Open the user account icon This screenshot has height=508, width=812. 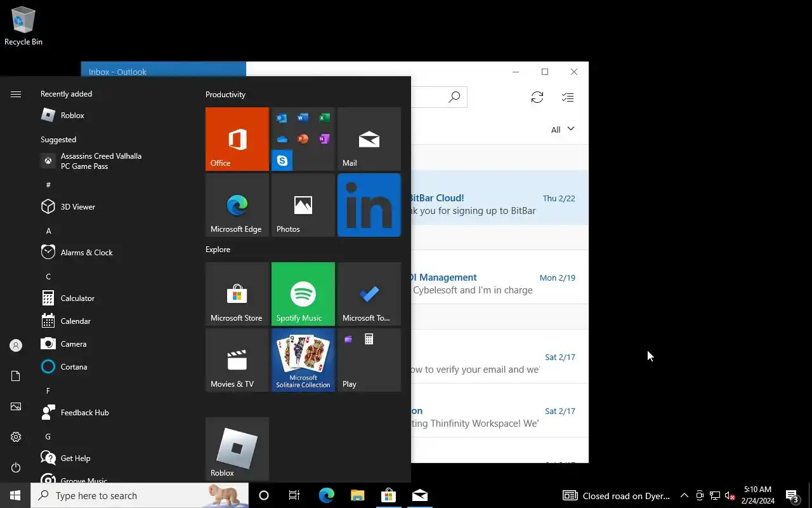[16, 345]
